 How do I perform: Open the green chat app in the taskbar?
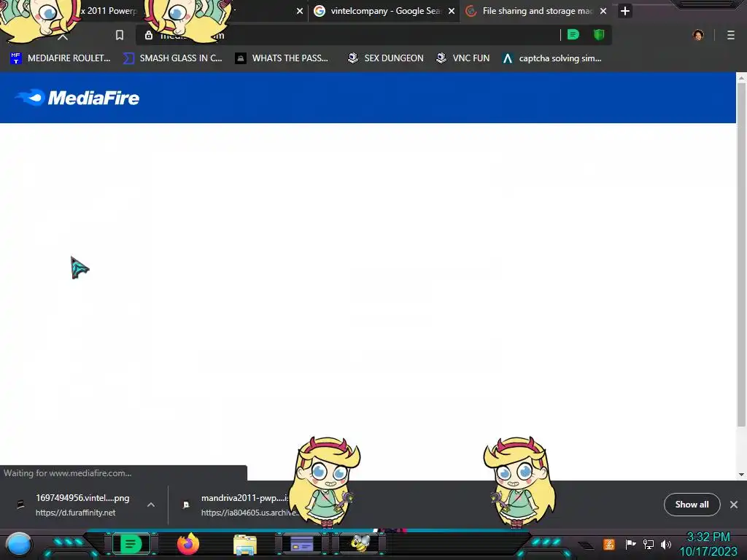[x=131, y=544]
